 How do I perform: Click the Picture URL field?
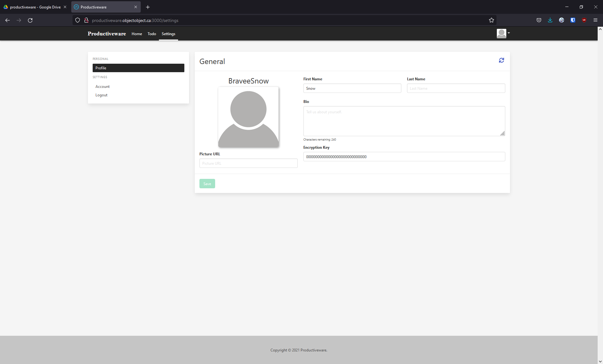[x=248, y=163]
